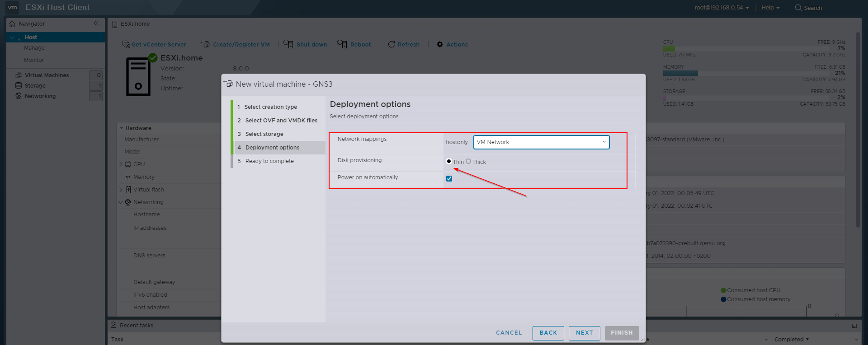Open the root@192.168.0.54 user dropdown
Viewport: 868px width, 345px height.
[x=722, y=8]
